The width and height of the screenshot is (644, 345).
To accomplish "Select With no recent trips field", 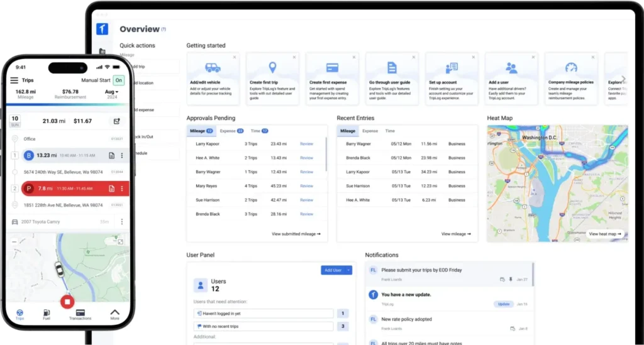I will coord(264,327).
